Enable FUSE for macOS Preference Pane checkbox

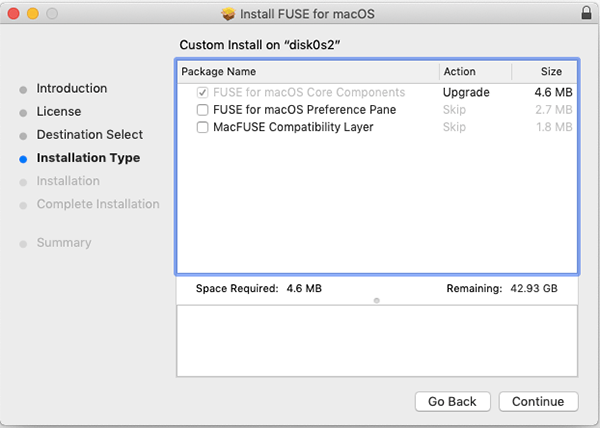click(202, 110)
